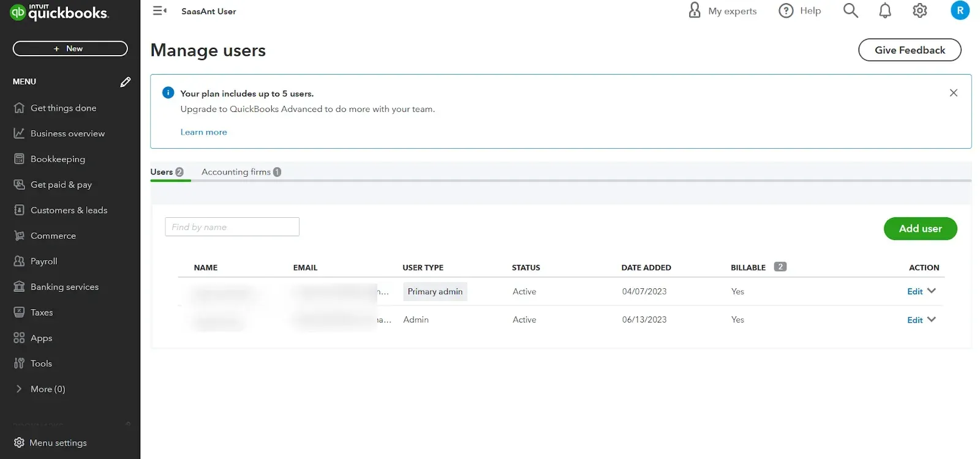Open the action dropdown for the Admin row

932,319
